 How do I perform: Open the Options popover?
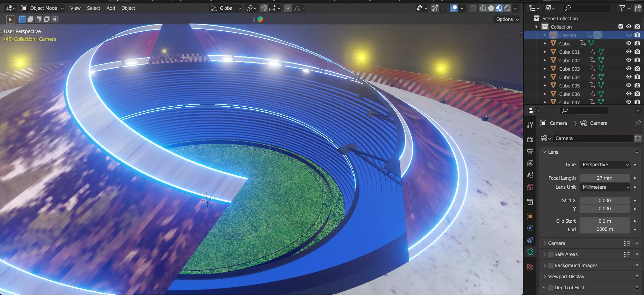(507, 19)
